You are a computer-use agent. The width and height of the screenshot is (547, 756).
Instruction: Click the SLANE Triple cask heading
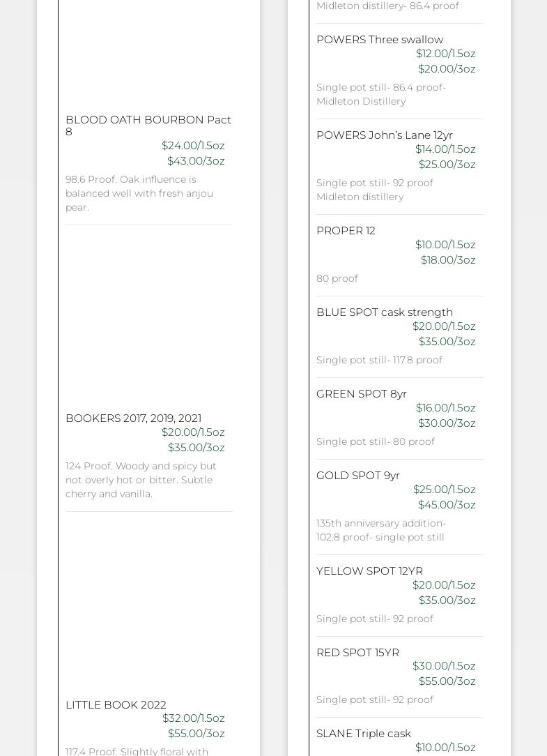[363, 734]
